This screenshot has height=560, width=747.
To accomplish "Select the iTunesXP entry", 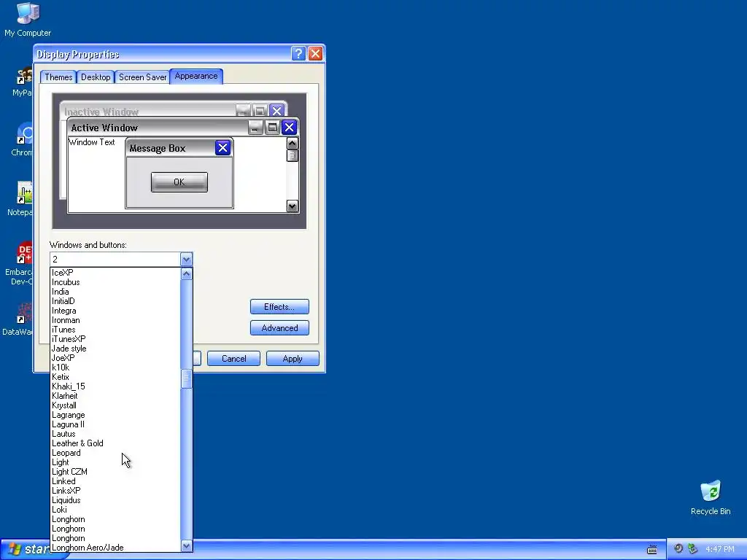I will pos(115,339).
